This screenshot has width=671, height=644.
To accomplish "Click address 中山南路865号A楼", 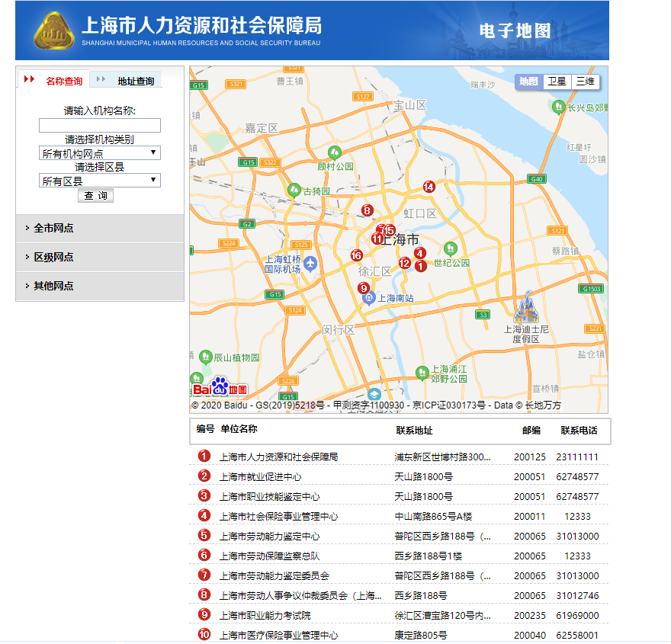I will pyautogui.click(x=433, y=517).
